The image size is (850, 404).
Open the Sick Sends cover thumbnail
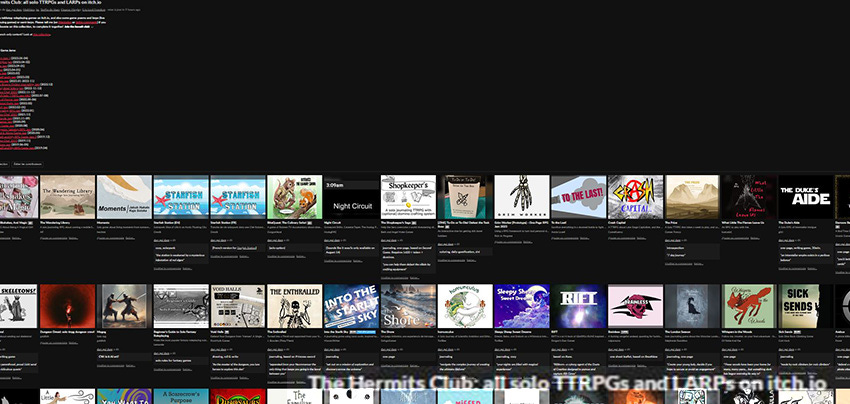pos(806,306)
